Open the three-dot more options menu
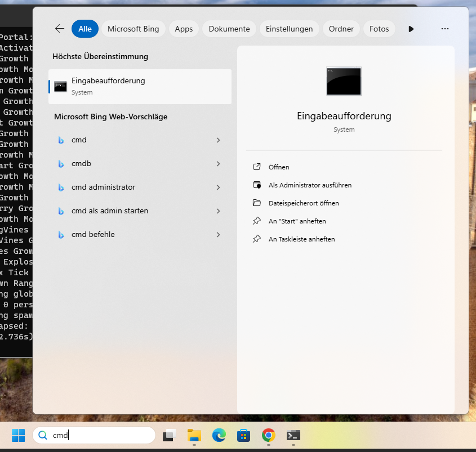The image size is (476, 452). point(445,29)
